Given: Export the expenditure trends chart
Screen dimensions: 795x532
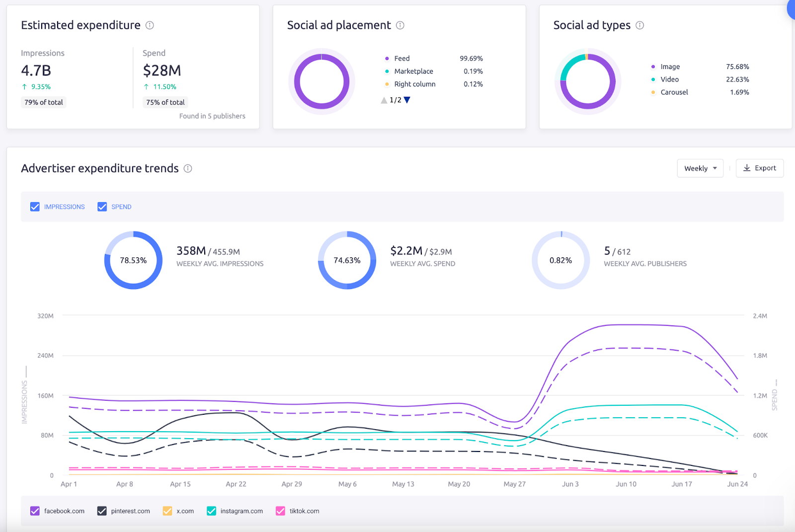Looking at the screenshot, I should tap(759, 168).
